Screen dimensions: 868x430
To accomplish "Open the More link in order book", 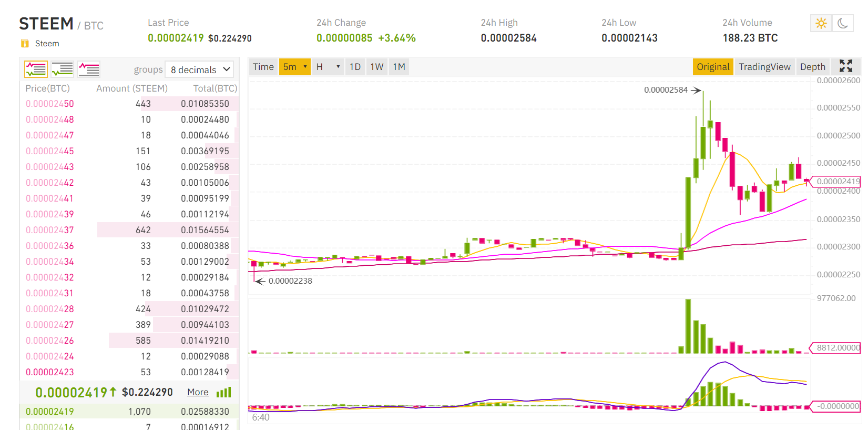I will 198,392.
